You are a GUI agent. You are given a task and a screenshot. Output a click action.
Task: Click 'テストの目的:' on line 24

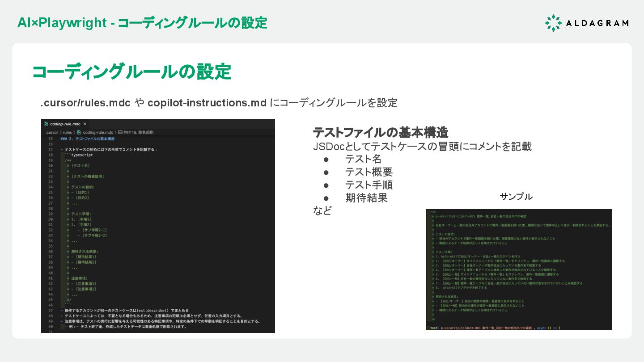(83, 187)
